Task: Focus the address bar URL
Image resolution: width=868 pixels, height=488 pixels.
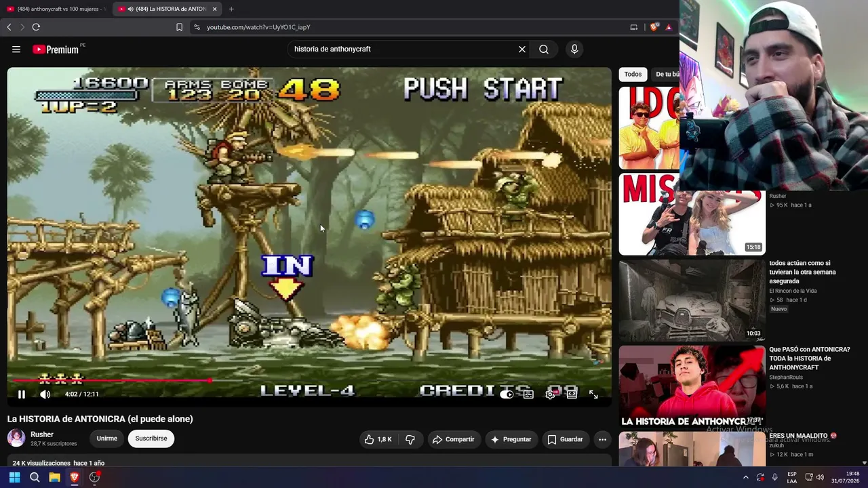Action: [x=258, y=27]
